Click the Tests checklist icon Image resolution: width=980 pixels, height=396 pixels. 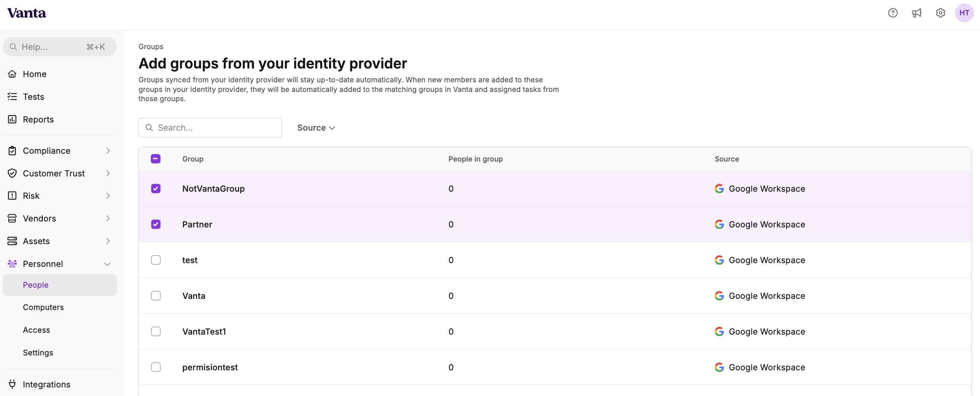click(12, 97)
